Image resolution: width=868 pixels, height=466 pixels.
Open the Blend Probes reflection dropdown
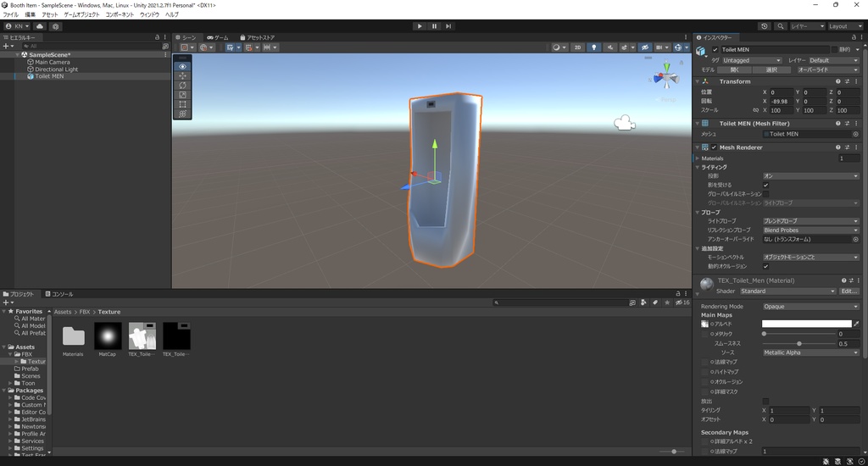810,230
